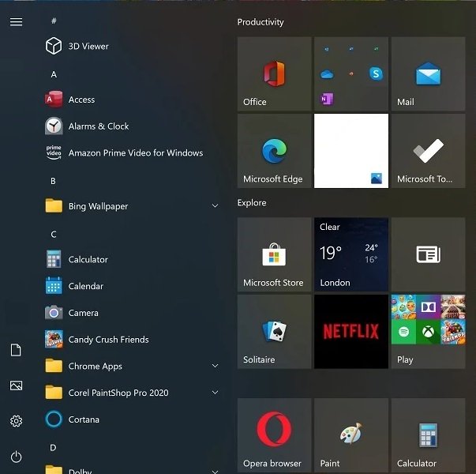Expand the Bing Wallpaper folder chevron
Screen dimensions: 476x474
point(215,205)
